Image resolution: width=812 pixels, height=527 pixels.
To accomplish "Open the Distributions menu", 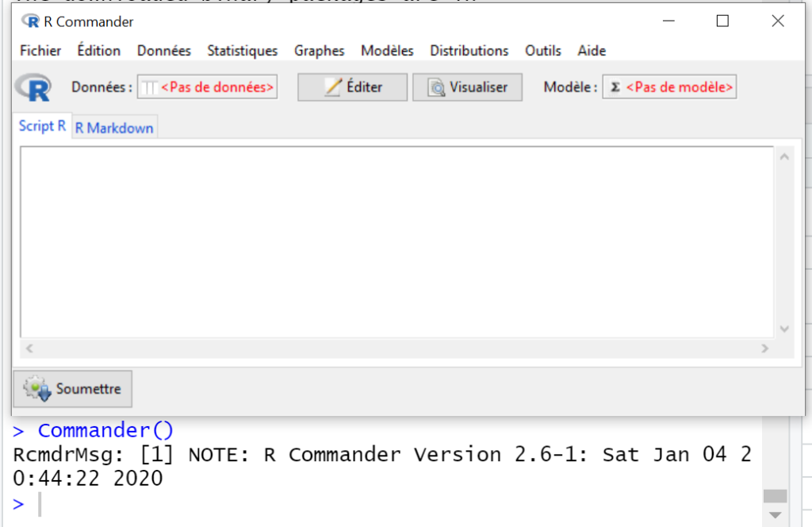I will pyautogui.click(x=469, y=50).
